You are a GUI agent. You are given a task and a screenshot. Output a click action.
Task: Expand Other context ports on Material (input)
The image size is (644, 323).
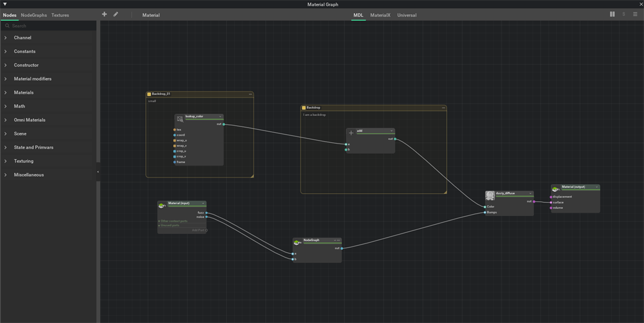click(173, 221)
